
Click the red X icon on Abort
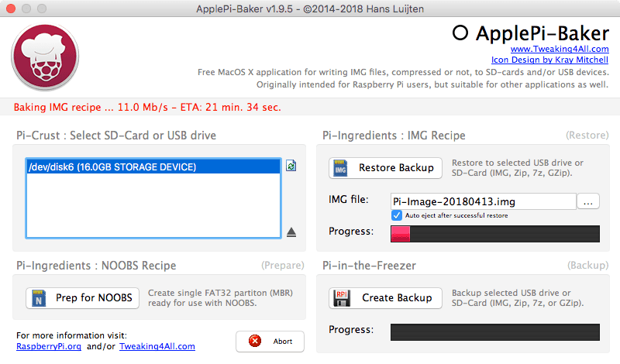(253, 342)
